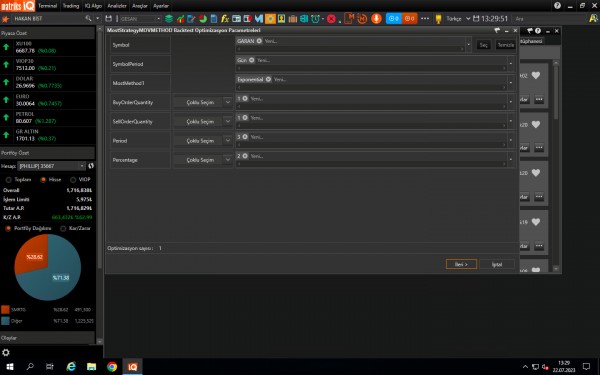Expand the GESAN symbol combo in toolbar
The width and height of the screenshot is (600, 375).
point(158,18)
